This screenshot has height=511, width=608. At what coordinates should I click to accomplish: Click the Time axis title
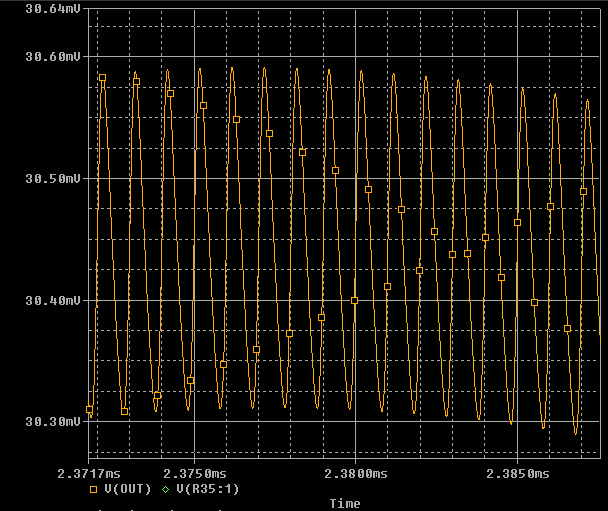(x=345, y=503)
